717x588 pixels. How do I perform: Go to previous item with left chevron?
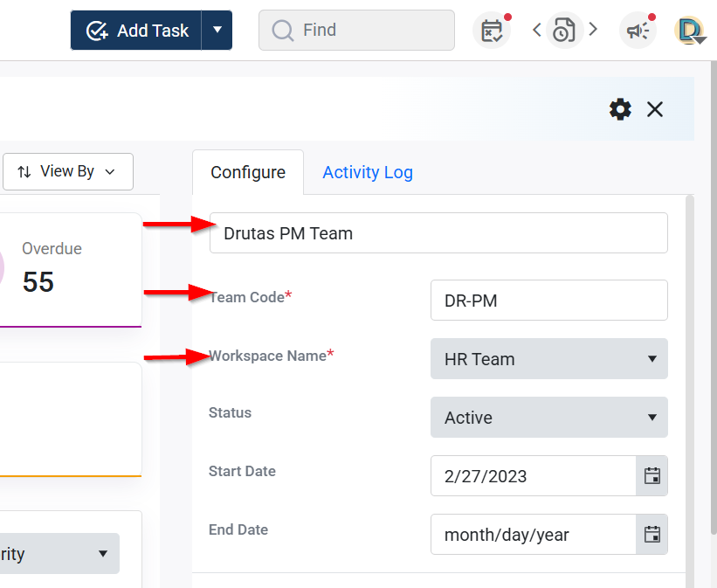[x=537, y=30]
